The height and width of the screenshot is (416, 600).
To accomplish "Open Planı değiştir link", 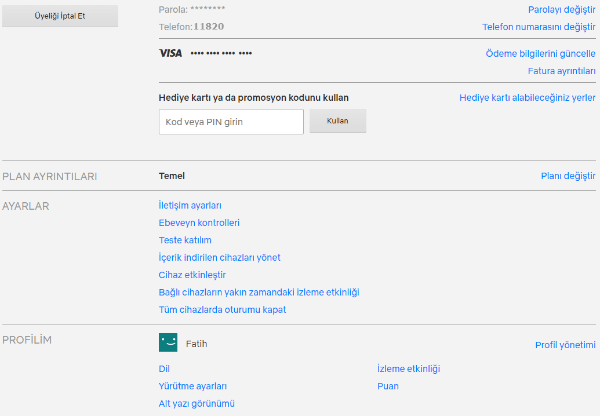I will (568, 176).
